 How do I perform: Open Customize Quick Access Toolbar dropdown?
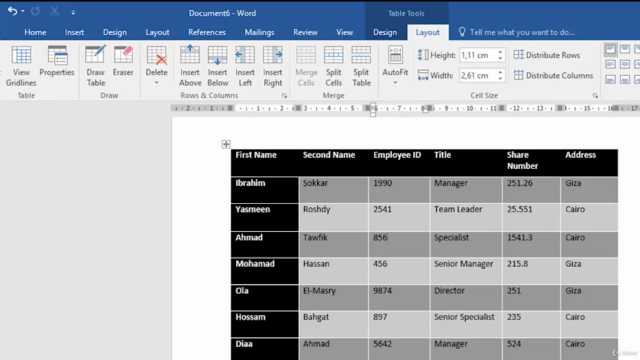(73, 12)
